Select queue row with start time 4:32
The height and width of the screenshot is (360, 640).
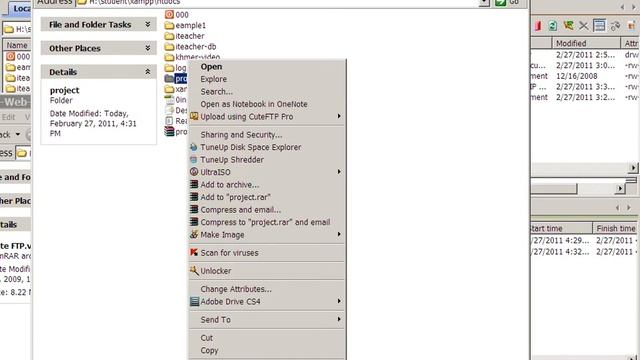pyautogui.click(x=585, y=251)
